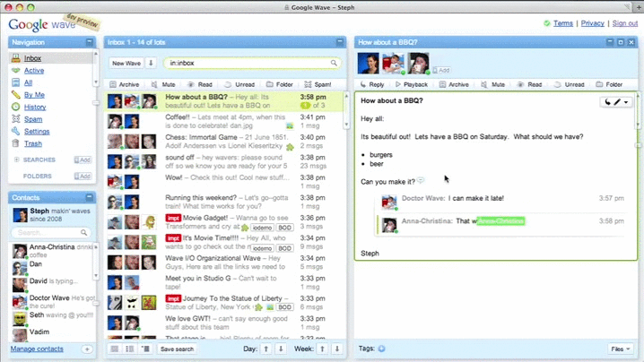Click the Inbox tray icon
The height and width of the screenshot is (362, 644).
pyautogui.click(x=15, y=58)
